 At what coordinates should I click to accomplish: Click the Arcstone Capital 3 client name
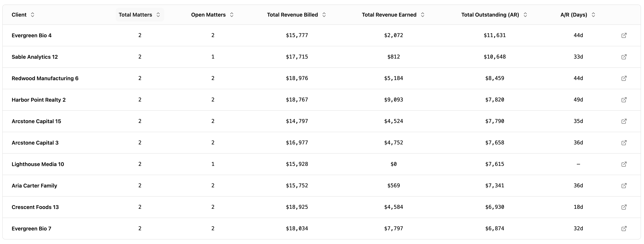35,143
